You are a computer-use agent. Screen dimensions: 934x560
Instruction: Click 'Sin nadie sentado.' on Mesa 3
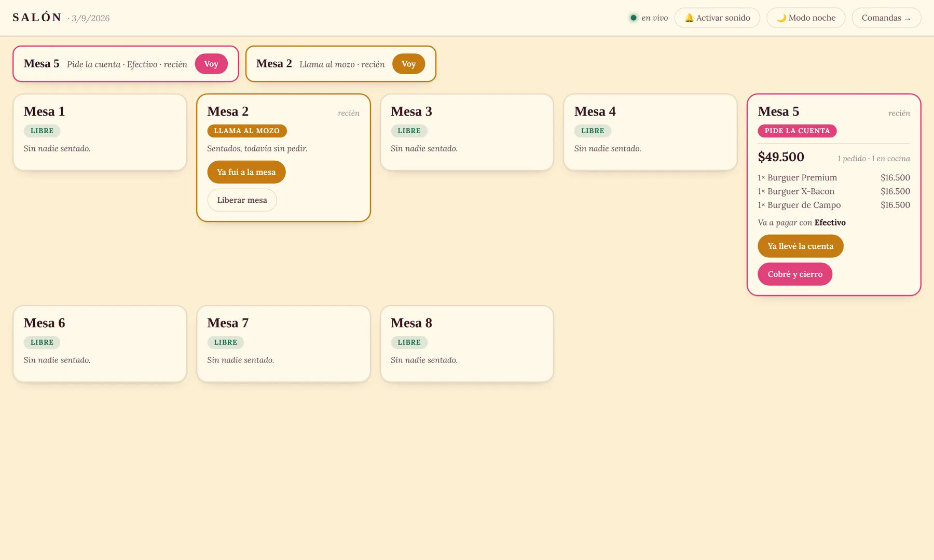pos(424,149)
